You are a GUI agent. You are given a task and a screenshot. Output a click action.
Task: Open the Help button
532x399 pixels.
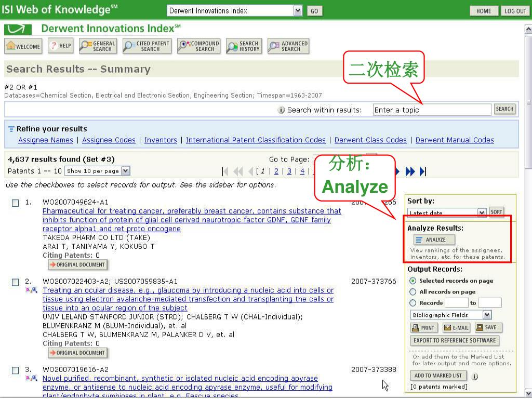pos(61,46)
